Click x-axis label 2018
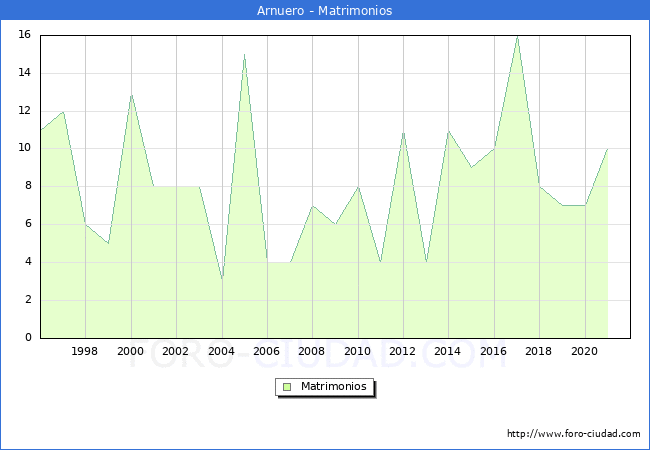This screenshot has height=450, width=650. [x=538, y=351]
